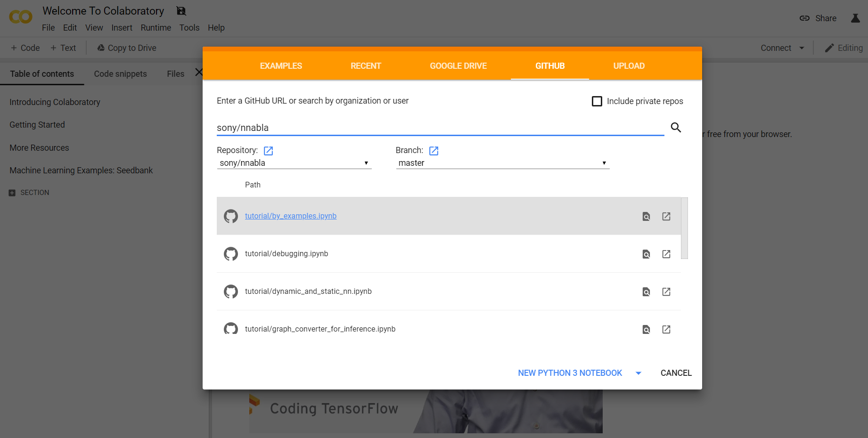Click the Editing pencil icon
Viewport: 868px width, 438px height.
829,48
